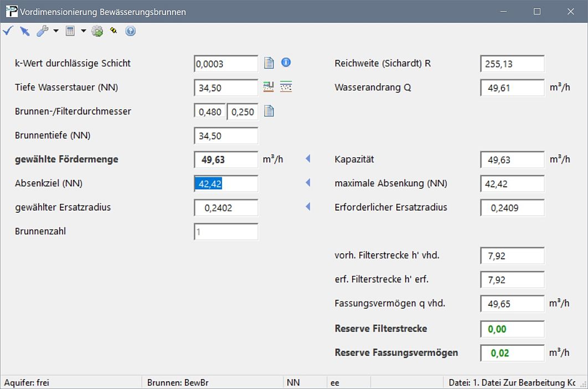Click first soil profile icon beside Tiefe Wasserstauer
This screenshot has height=389, width=588.
pos(269,86)
